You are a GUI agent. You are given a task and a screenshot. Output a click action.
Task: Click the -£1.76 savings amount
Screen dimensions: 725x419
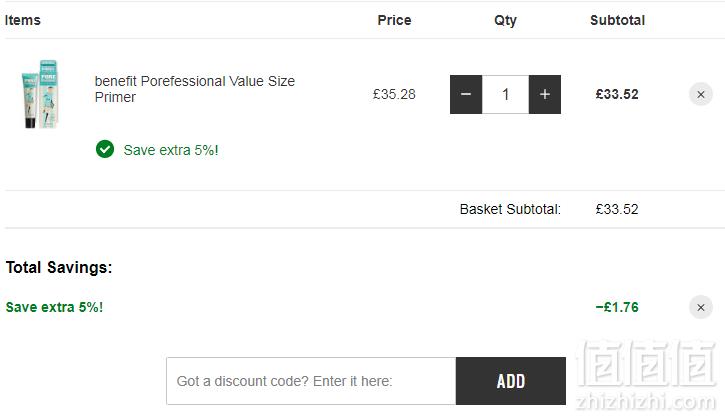[x=617, y=307]
